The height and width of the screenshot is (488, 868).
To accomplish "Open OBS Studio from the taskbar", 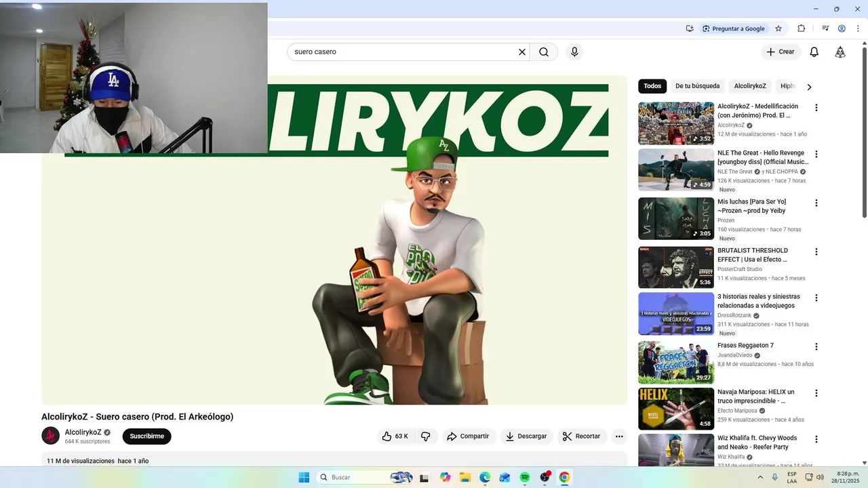I will 545,477.
